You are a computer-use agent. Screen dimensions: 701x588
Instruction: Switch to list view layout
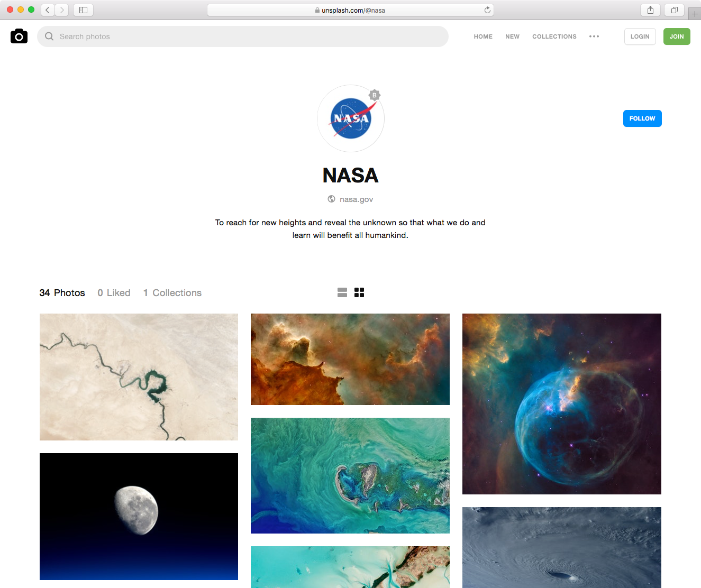coord(342,292)
